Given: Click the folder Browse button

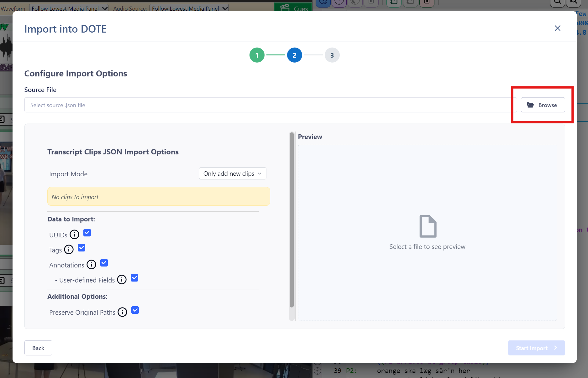Looking at the screenshot, I should coord(543,105).
